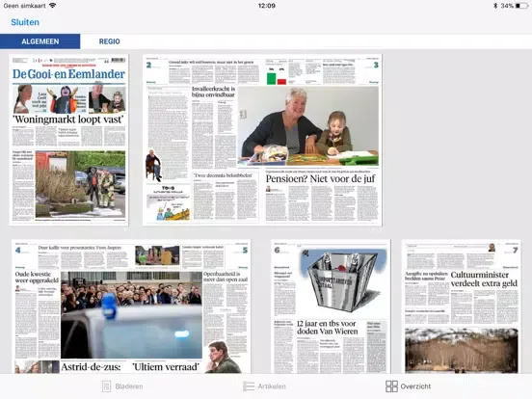Open the pages 4-5 spread thumbnail
Viewport: 532px width, 399px height.
(x=131, y=306)
